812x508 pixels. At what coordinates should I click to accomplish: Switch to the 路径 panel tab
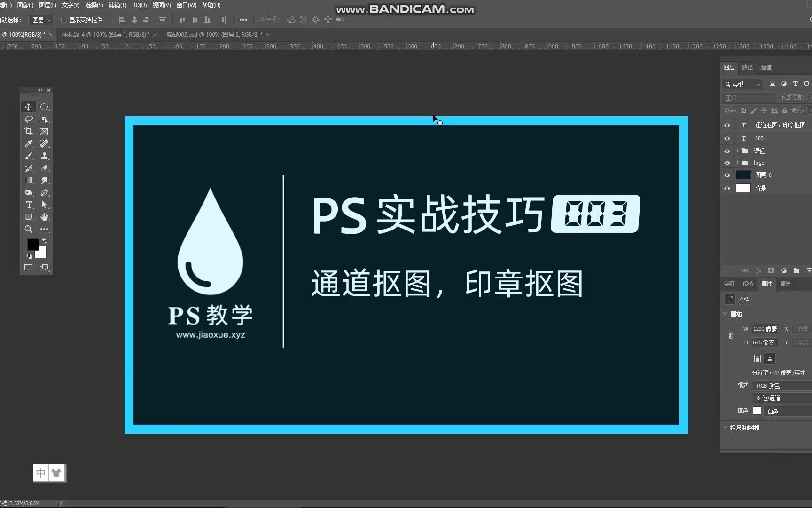[x=748, y=67]
